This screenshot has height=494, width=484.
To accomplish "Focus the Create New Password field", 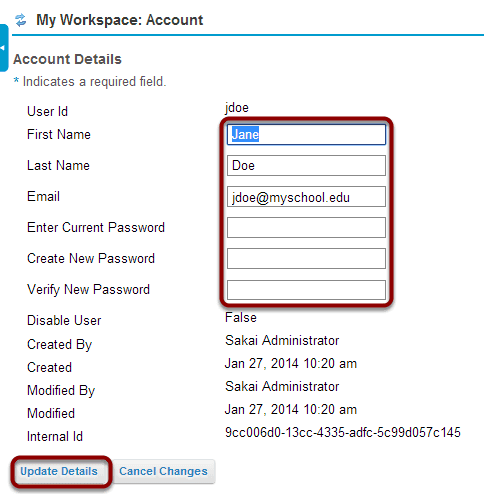I will click(306, 258).
